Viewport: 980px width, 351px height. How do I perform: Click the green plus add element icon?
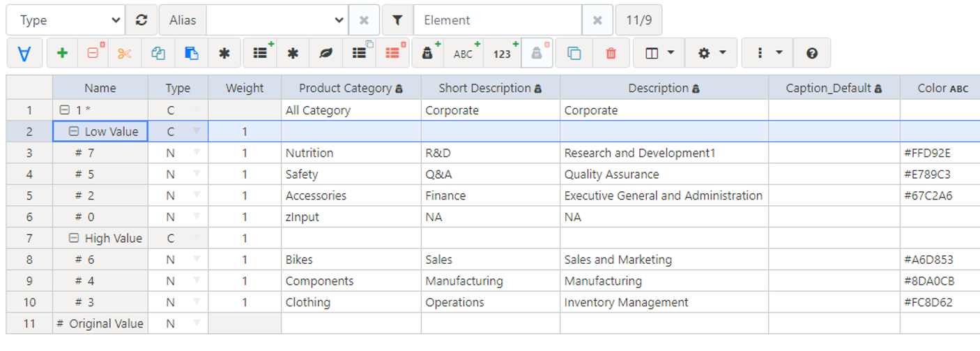62,53
